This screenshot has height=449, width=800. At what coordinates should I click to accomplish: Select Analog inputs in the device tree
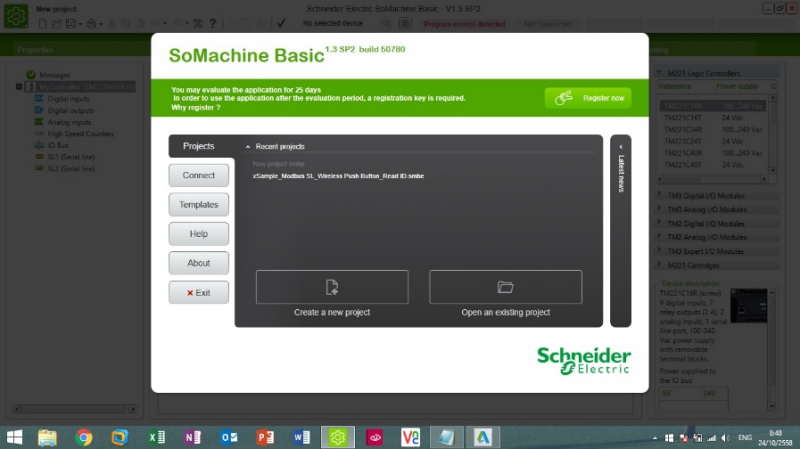[x=69, y=122]
